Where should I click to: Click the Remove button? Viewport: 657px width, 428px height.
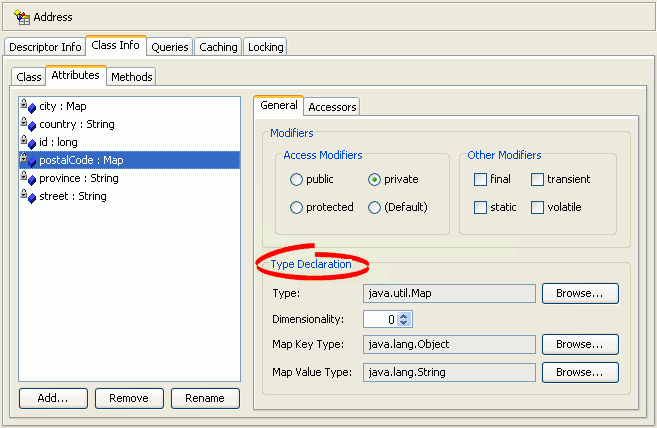(129, 398)
